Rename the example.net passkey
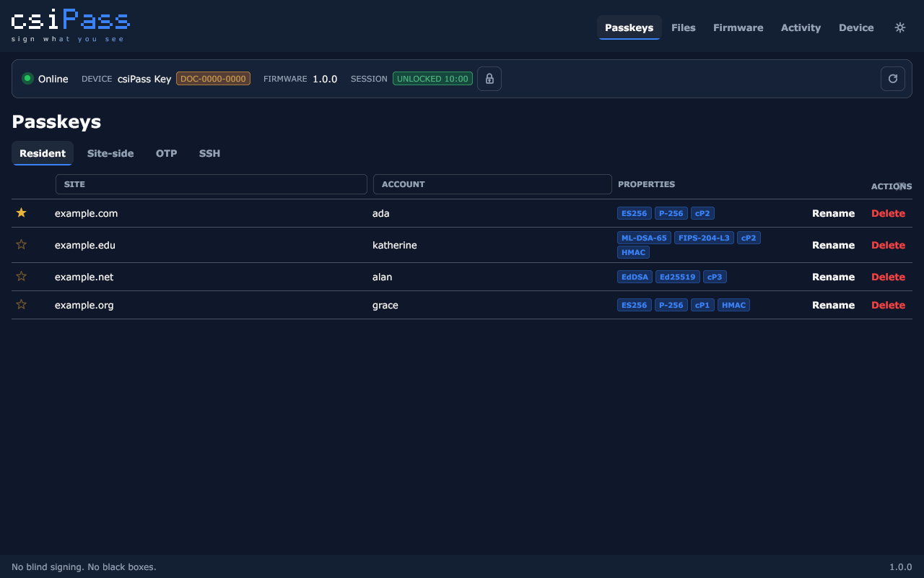Image resolution: width=924 pixels, height=578 pixels. click(x=833, y=277)
